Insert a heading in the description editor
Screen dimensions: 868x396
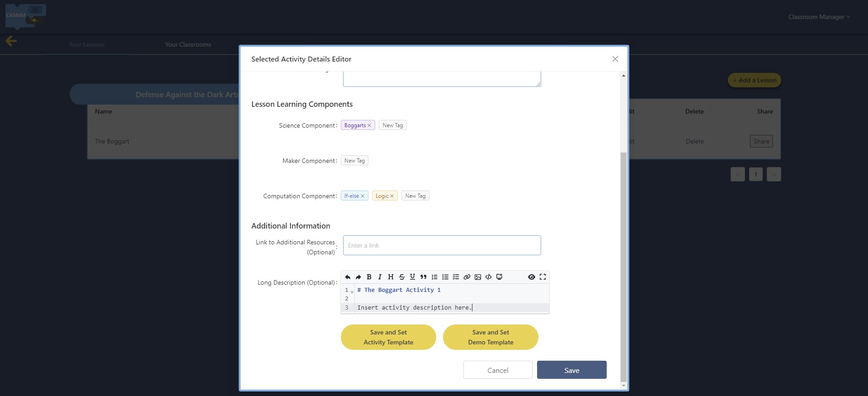click(x=391, y=277)
